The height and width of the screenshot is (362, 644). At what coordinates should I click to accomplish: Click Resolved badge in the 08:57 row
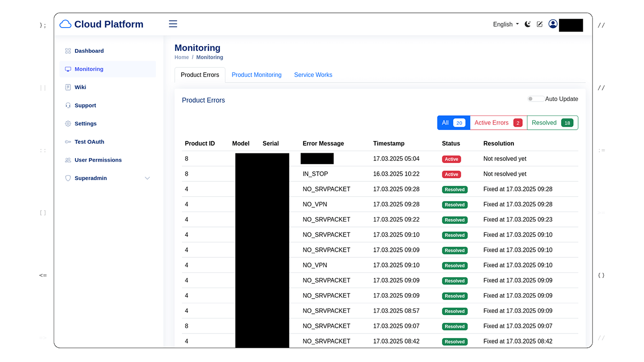coord(454,311)
